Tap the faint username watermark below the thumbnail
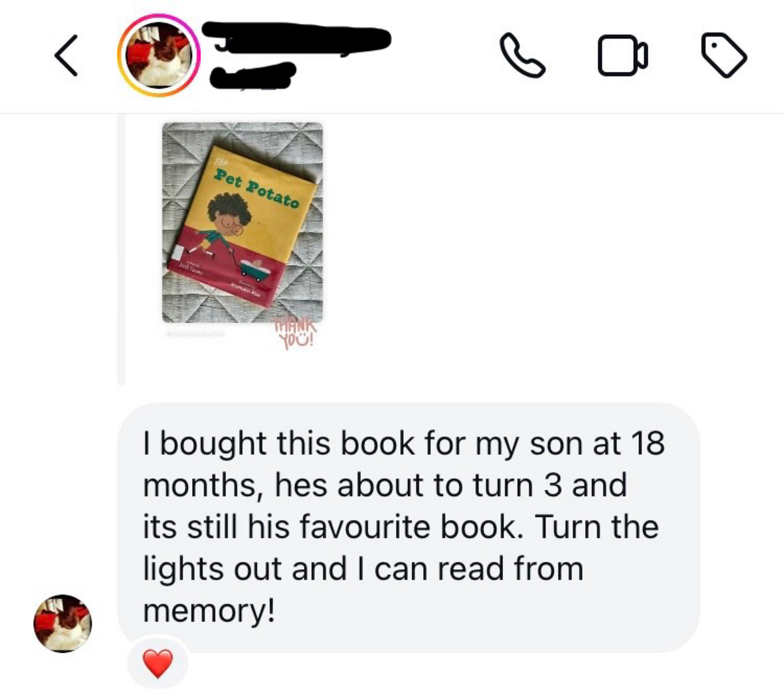This screenshot has width=784, height=697. (195, 334)
